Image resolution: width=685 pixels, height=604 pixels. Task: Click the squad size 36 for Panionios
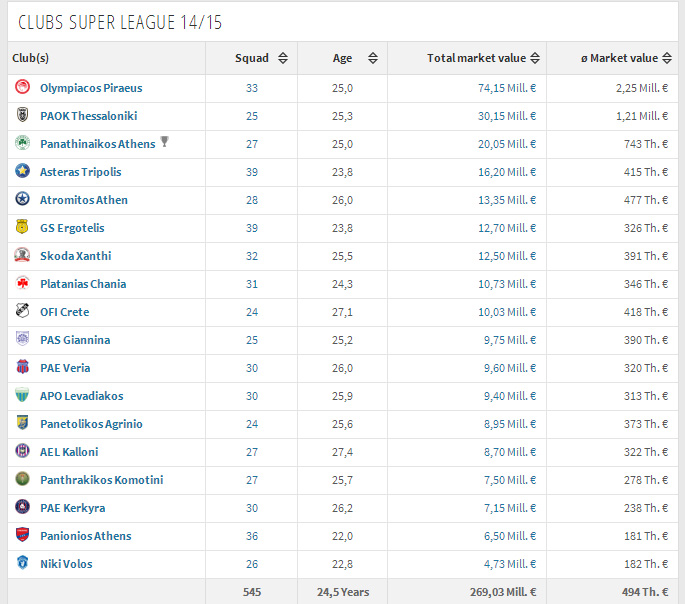[x=252, y=536]
